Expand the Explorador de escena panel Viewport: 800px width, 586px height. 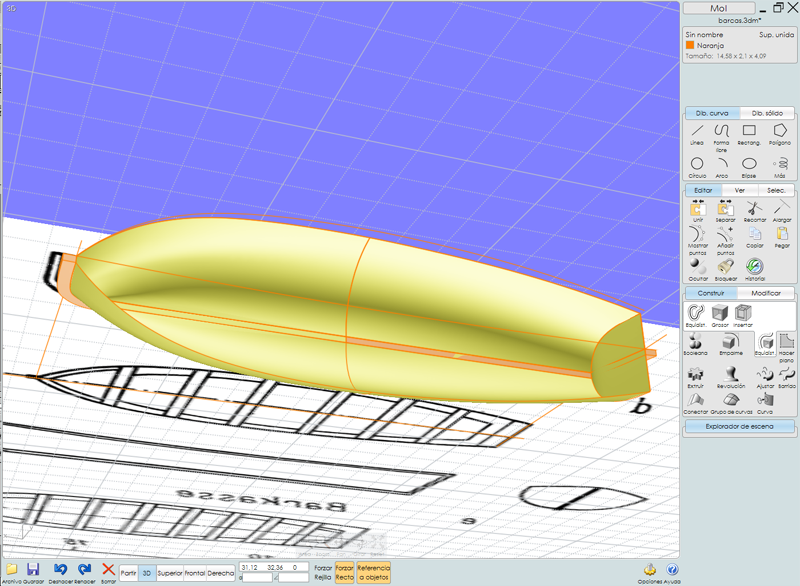[x=739, y=426]
